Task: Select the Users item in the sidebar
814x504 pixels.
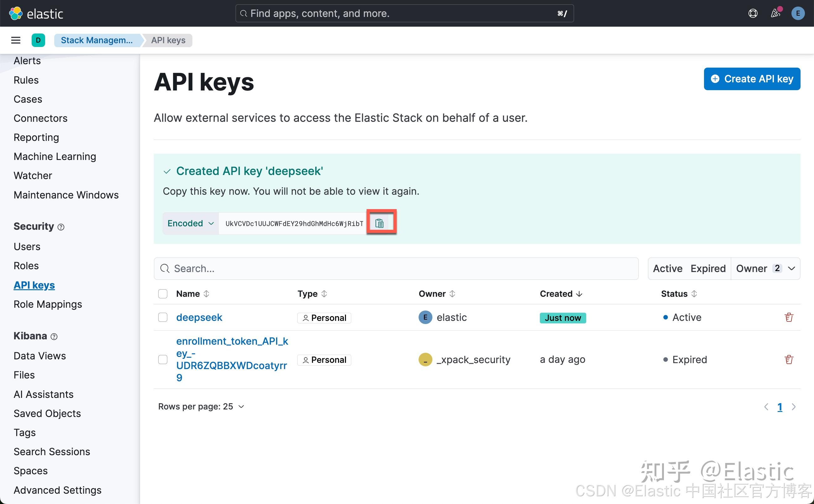Action: [x=27, y=246]
